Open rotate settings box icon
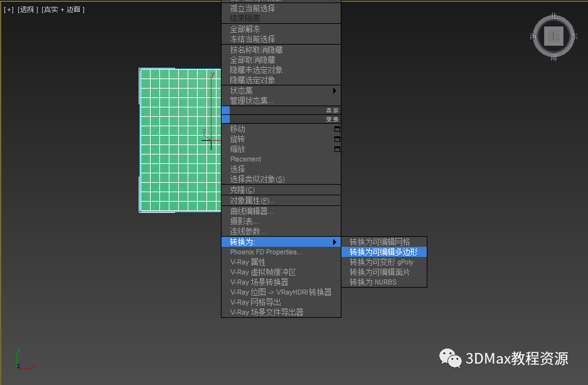 [337, 139]
